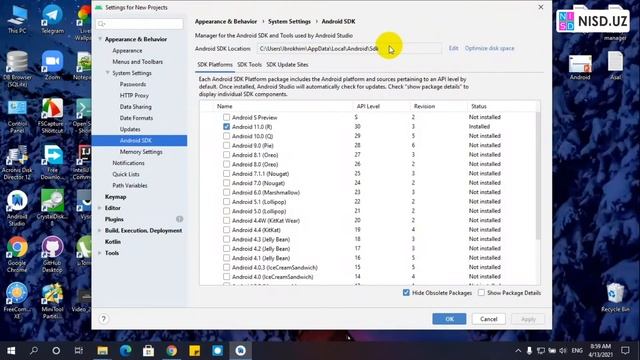Check Android 10.0 (Q) checkbox
Screen dimensions: 640x360
tap(227, 136)
